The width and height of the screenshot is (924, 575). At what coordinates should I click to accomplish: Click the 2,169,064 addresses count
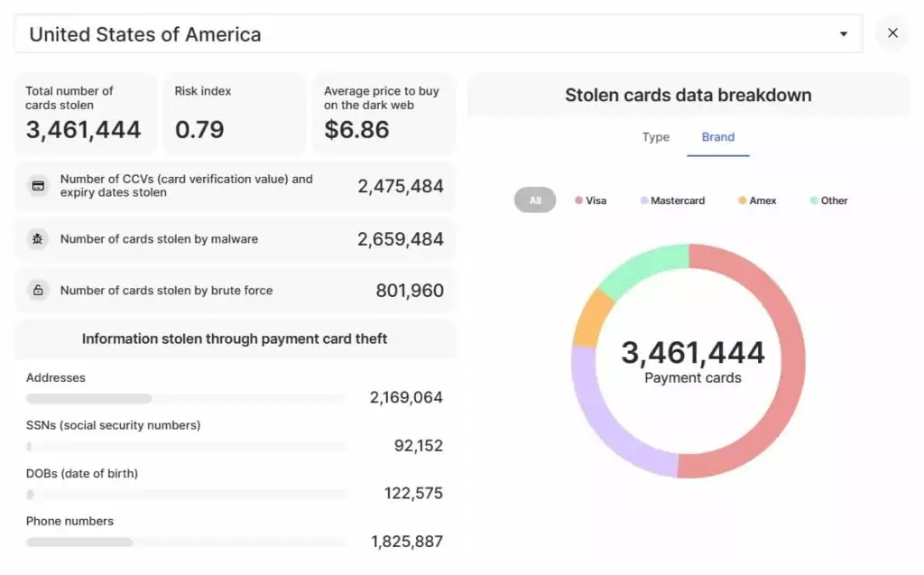point(406,397)
